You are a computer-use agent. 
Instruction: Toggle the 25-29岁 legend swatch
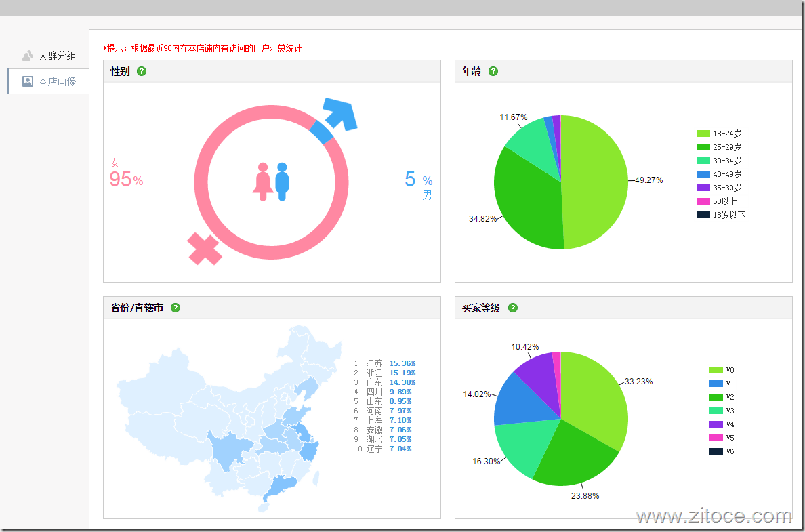703,147
